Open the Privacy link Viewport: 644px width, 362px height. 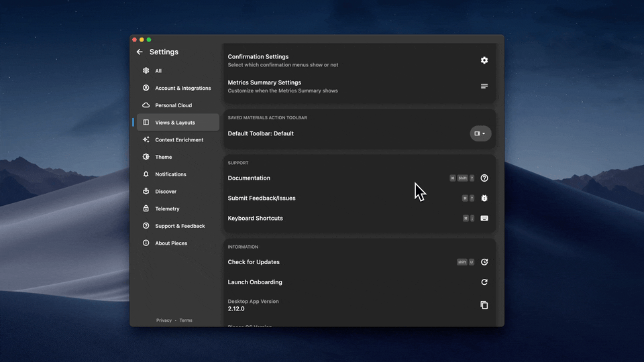click(164, 320)
